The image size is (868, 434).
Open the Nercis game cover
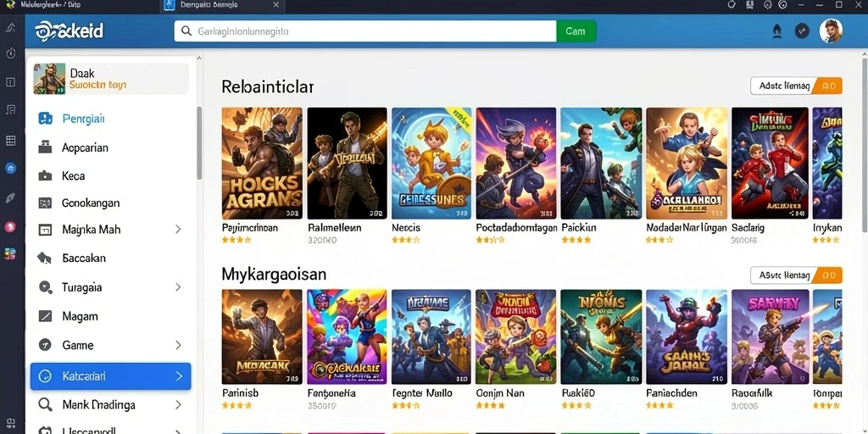[x=431, y=164]
